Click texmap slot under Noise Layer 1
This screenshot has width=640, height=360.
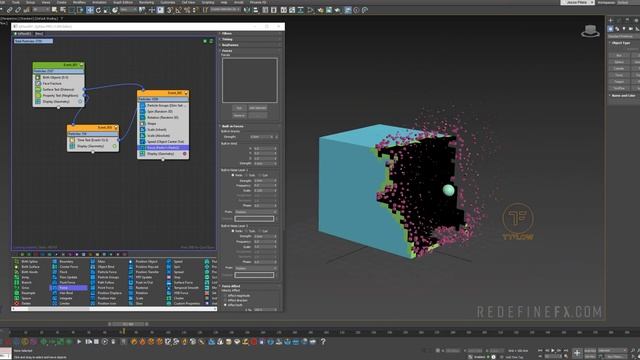click(x=254, y=219)
